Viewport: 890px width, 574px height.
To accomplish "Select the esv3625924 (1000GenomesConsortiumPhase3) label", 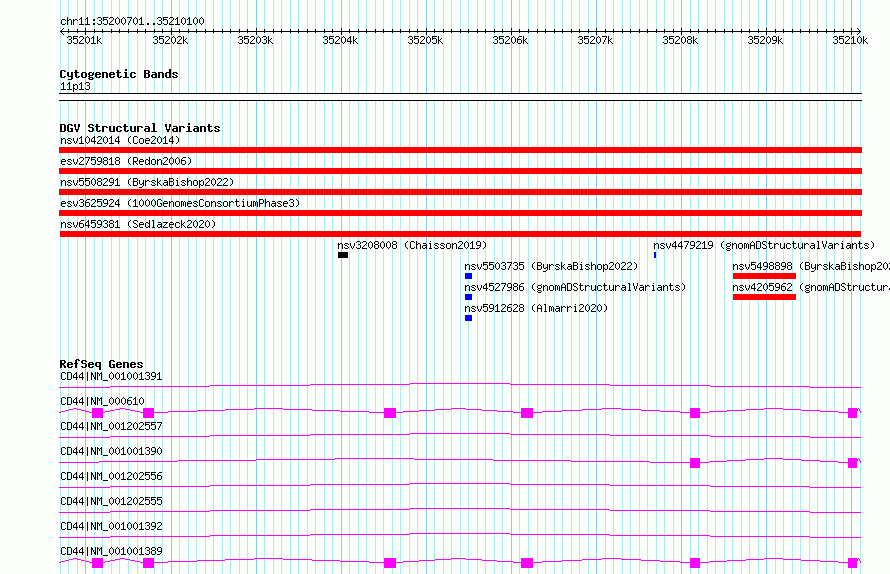I will tap(180, 203).
